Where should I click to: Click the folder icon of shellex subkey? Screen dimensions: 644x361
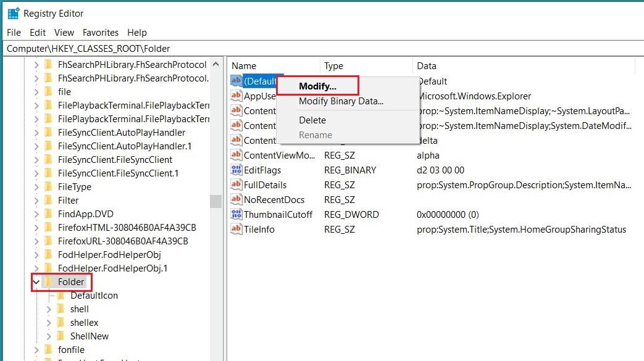61,322
